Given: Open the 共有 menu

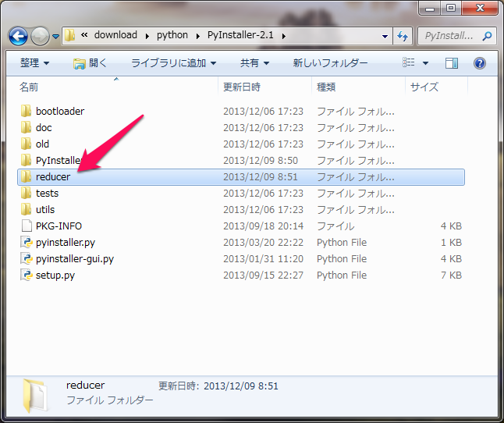Looking at the screenshot, I should coord(254,63).
